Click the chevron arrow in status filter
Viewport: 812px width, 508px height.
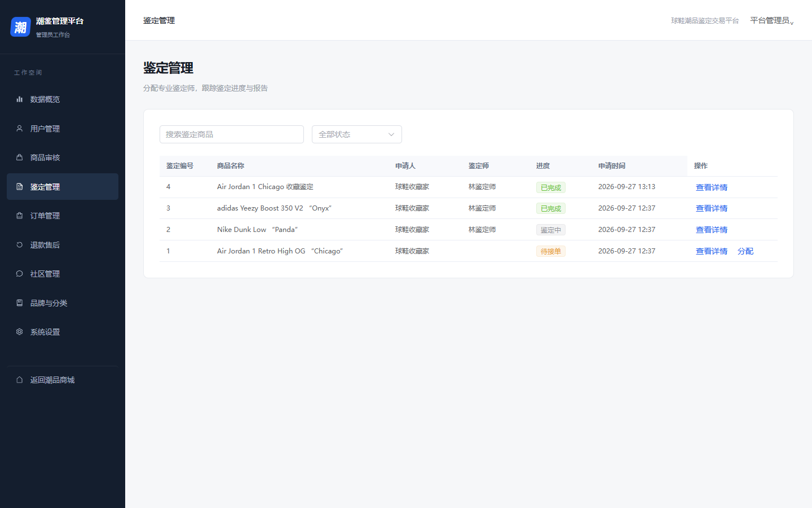(391, 134)
